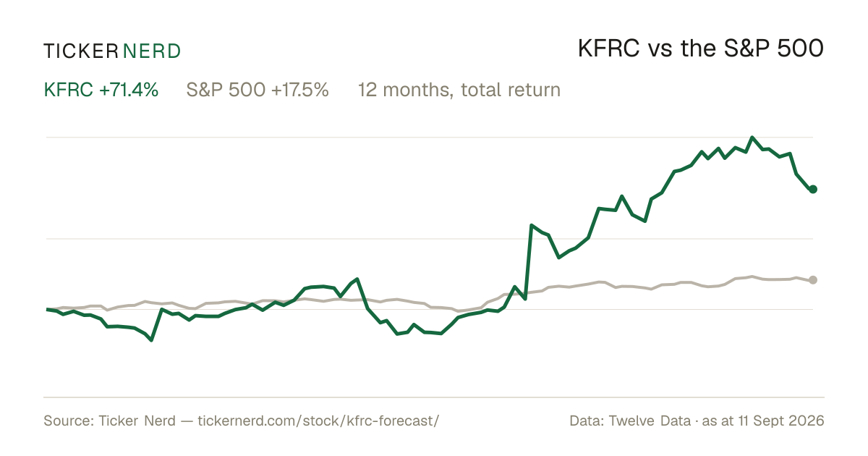Click the divider line above the source footer
Viewport: 868px width, 456px height.
coord(434,397)
